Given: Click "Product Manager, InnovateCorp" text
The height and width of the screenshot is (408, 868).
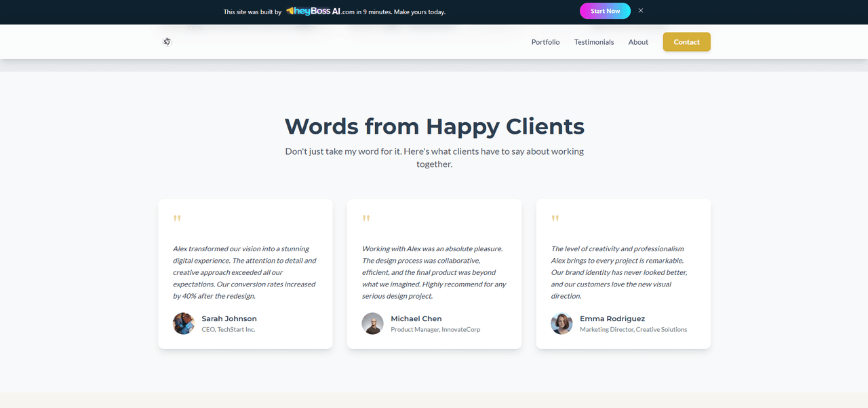Looking at the screenshot, I should coord(435,329).
